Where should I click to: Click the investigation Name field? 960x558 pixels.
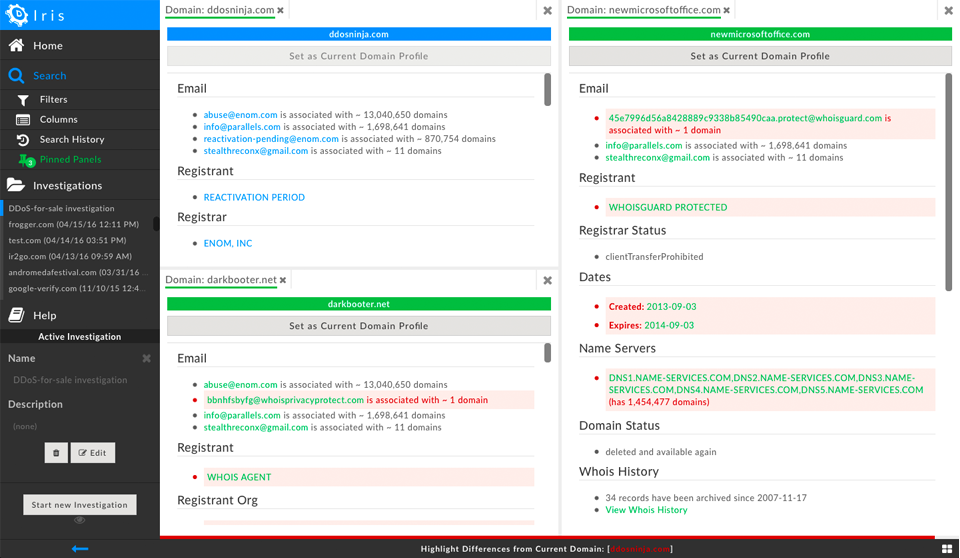[70, 380]
